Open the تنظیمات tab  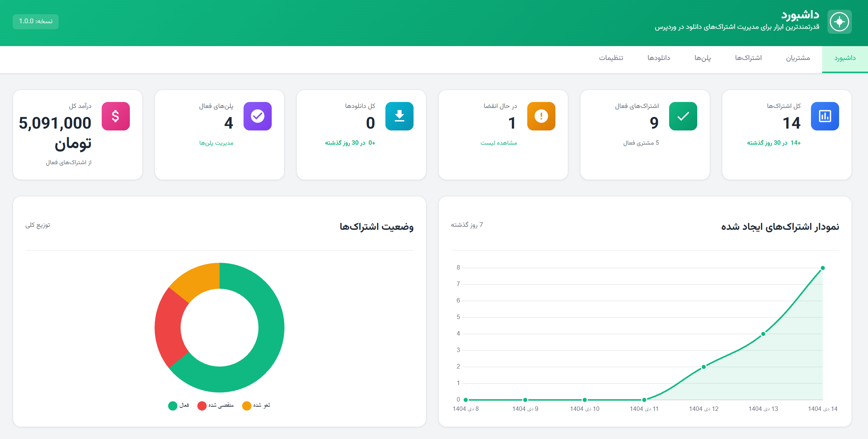click(611, 58)
